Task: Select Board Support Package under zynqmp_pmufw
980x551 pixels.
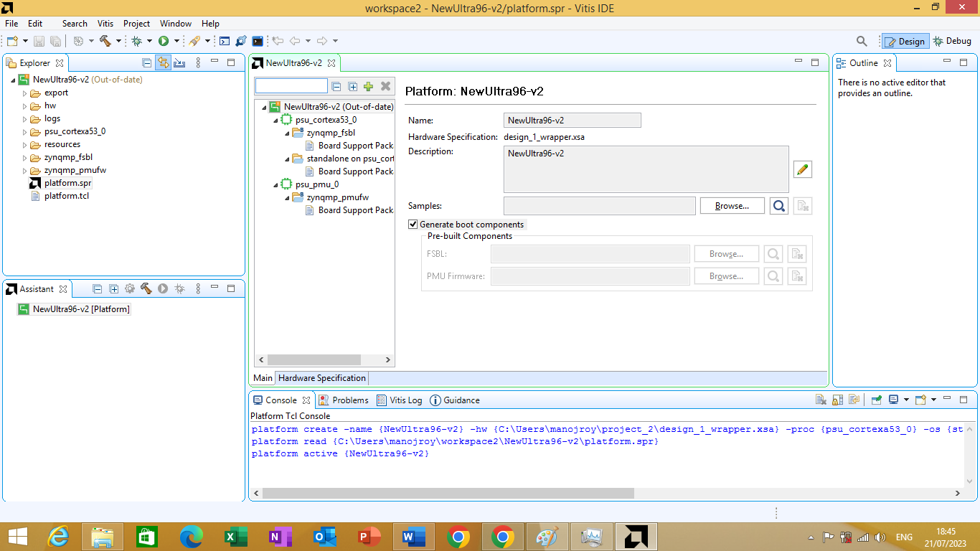Action: click(x=356, y=210)
